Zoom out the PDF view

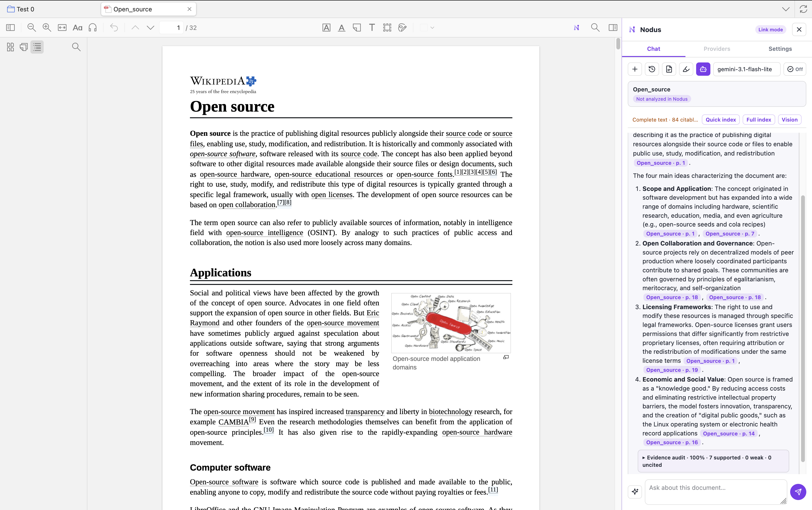click(x=31, y=28)
